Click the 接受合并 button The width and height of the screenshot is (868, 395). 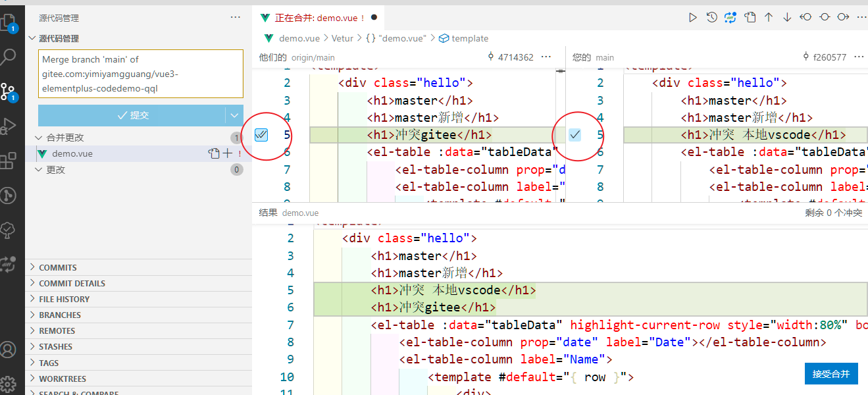click(x=831, y=374)
